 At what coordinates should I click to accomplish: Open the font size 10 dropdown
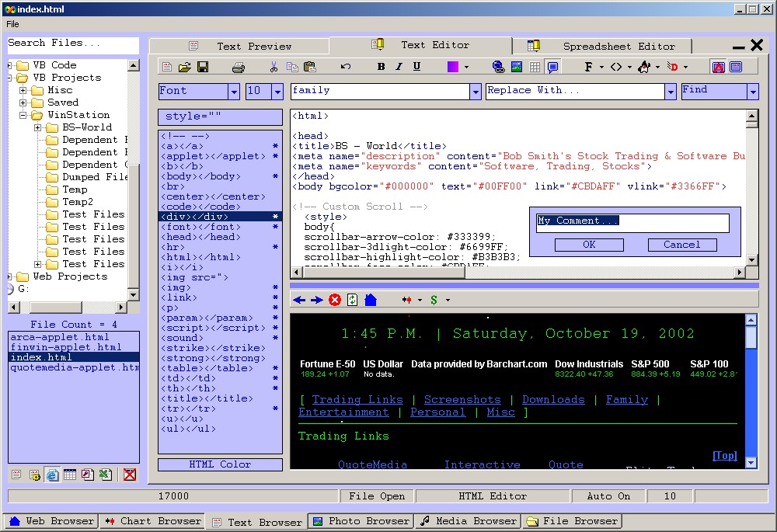click(x=277, y=91)
